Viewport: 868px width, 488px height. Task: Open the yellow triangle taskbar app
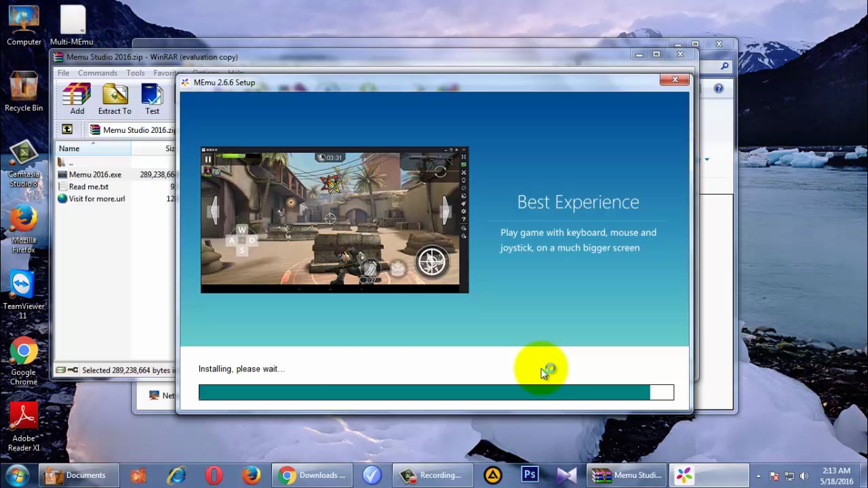click(x=493, y=475)
